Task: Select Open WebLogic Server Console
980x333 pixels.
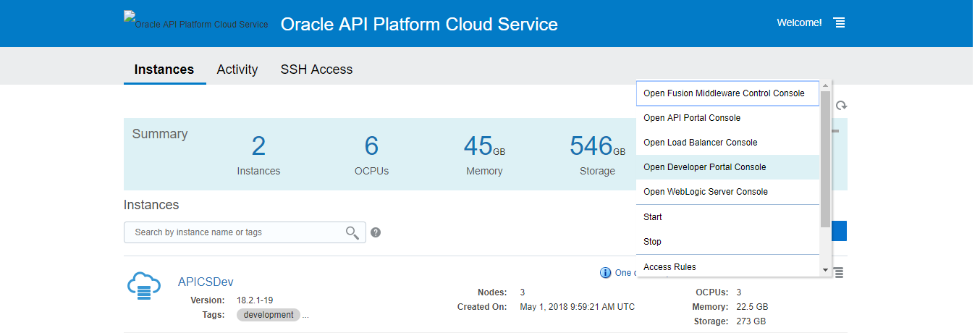Action: click(727, 192)
